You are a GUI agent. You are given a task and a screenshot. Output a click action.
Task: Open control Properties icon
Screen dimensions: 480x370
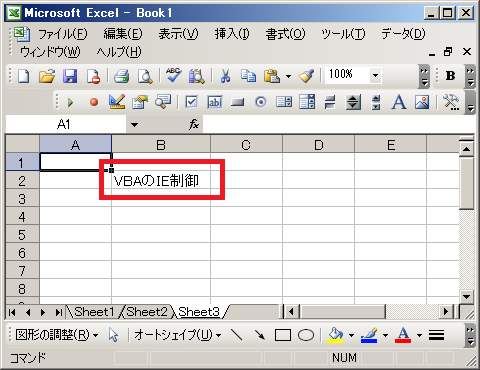tap(140, 102)
